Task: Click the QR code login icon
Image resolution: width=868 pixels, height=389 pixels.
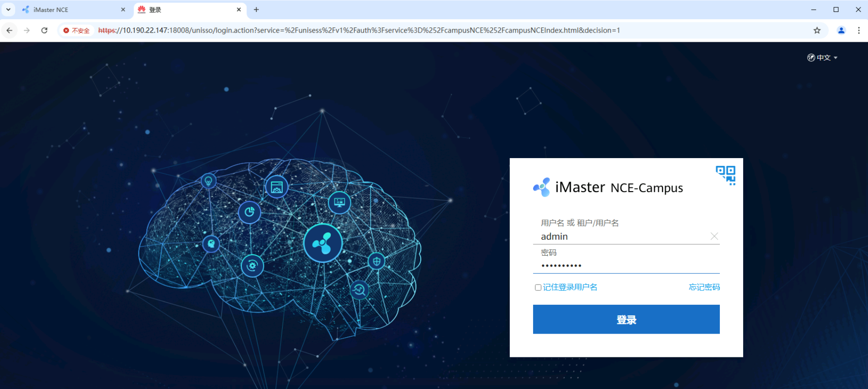Action: (725, 175)
